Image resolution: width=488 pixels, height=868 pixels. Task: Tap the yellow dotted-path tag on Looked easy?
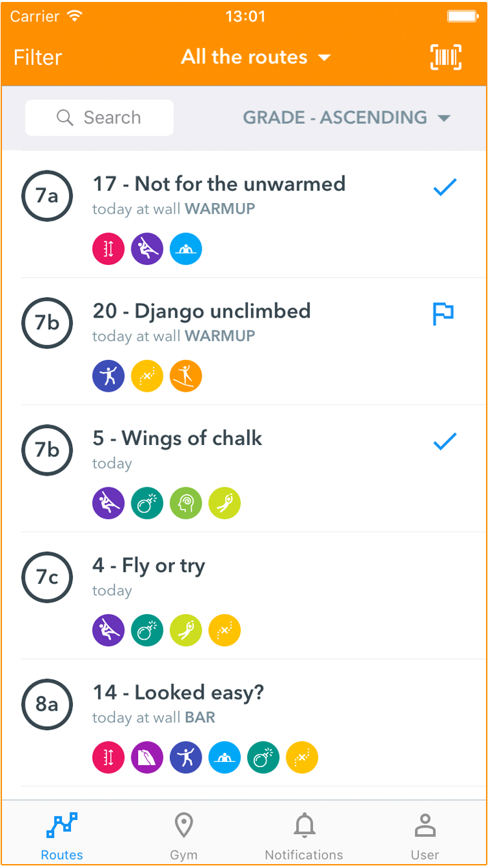pyautogui.click(x=302, y=758)
